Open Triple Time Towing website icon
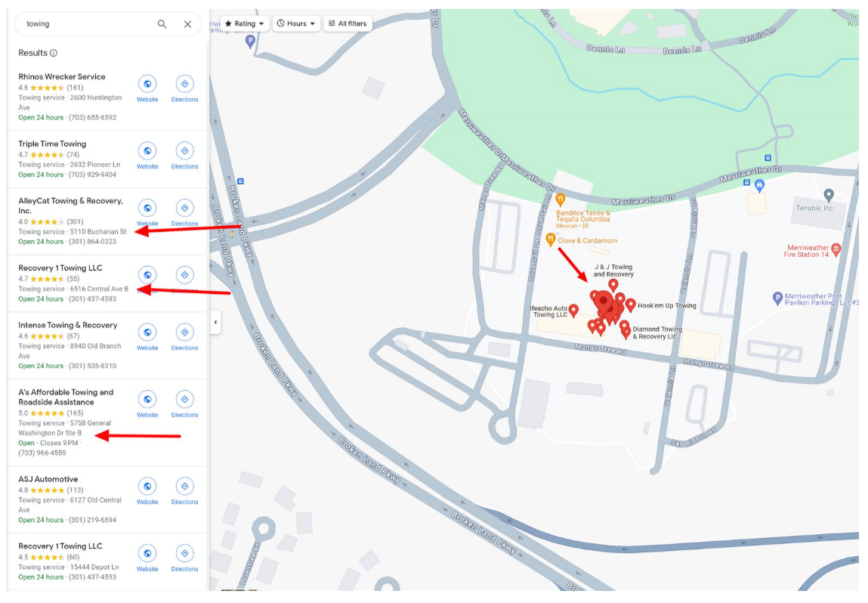 (147, 150)
